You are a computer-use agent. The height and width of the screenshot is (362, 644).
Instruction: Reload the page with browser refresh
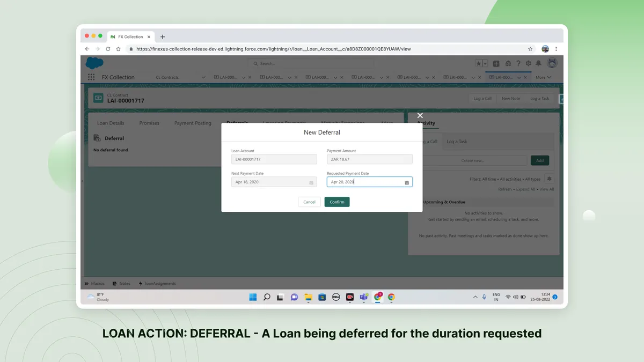pyautogui.click(x=108, y=48)
